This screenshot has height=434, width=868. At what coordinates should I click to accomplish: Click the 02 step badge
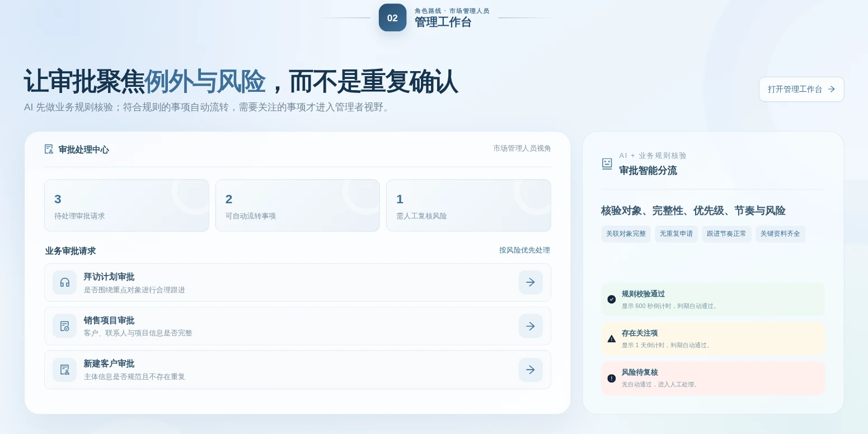(392, 17)
